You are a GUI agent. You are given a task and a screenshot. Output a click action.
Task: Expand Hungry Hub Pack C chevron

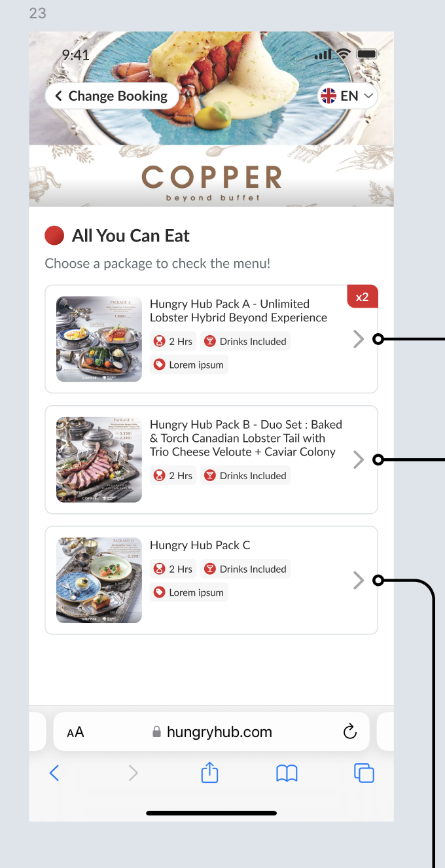point(358,580)
